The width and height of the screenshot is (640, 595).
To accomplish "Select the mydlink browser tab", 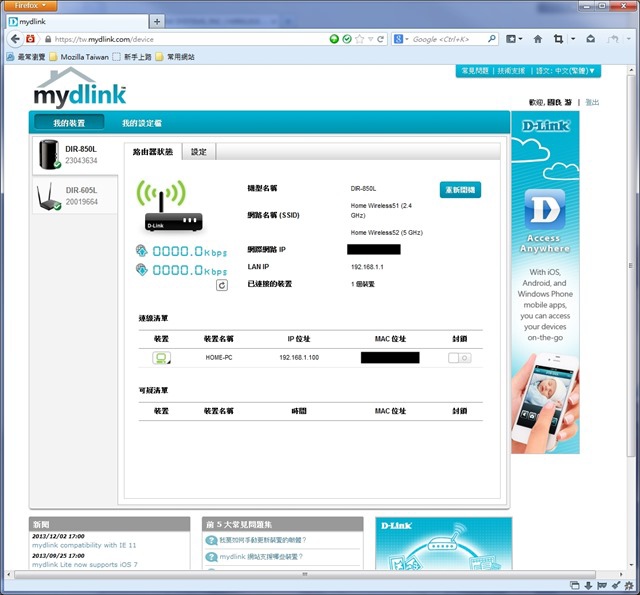I will (78, 22).
